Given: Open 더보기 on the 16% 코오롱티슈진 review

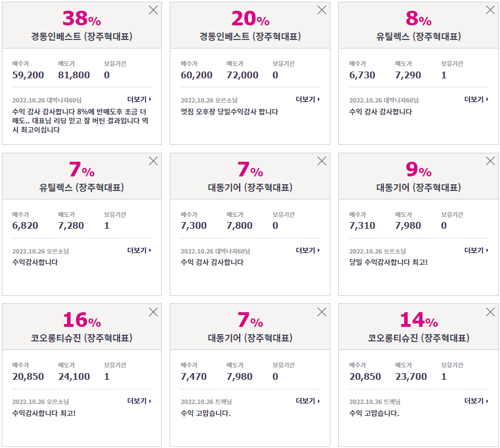Looking at the screenshot, I should [139, 401].
